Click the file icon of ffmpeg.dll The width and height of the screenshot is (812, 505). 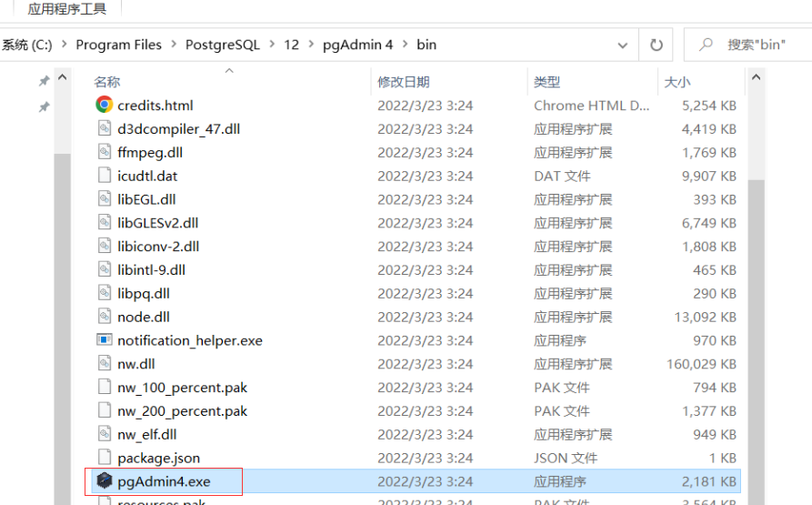coord(104,152)
